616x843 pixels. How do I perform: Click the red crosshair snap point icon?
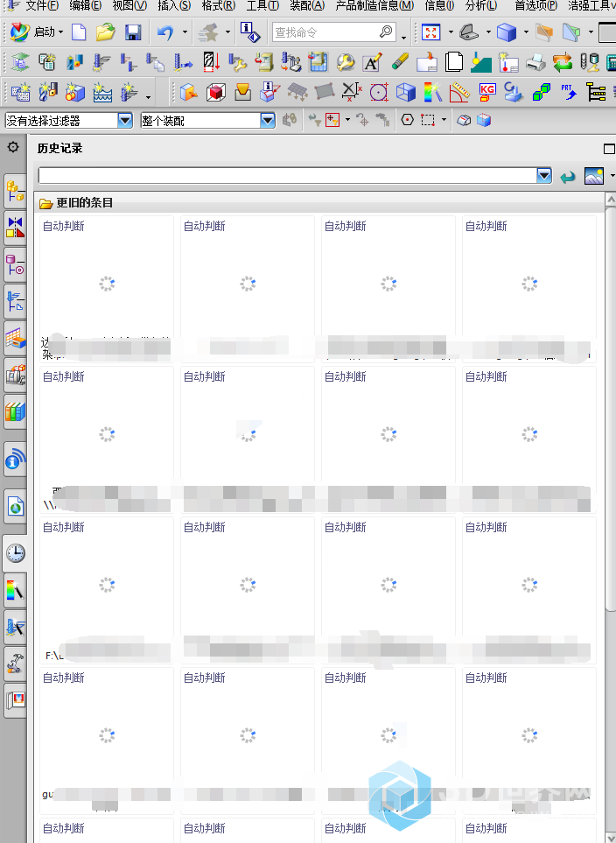coord(332,120)
